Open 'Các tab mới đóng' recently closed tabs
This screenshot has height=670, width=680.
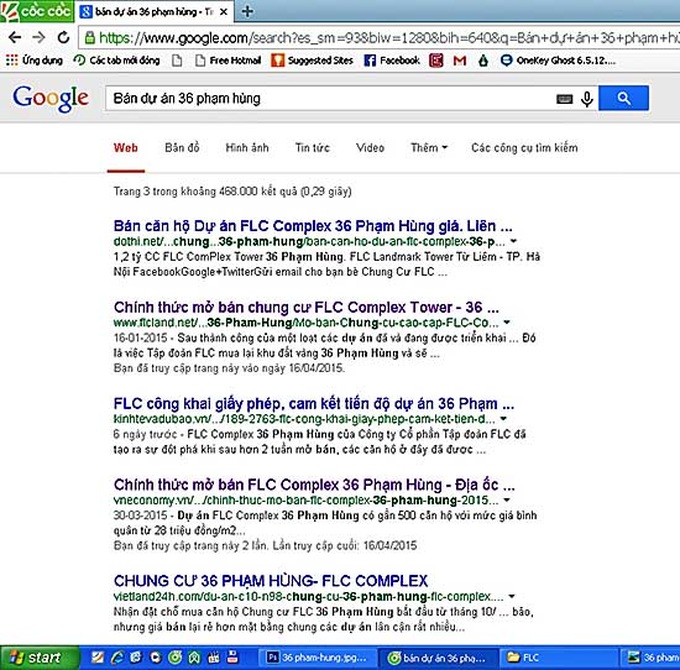point(117,60)
